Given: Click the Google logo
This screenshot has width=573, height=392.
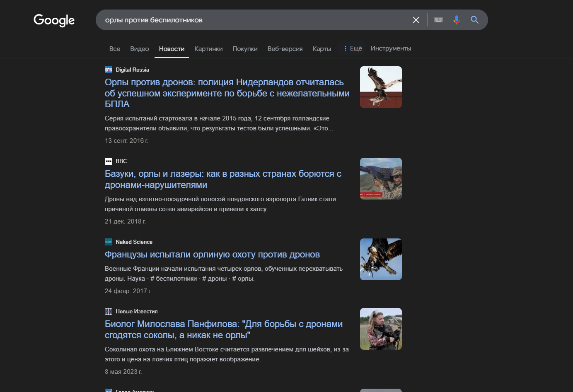Looking at the screenshot, I should pos(54,20).
